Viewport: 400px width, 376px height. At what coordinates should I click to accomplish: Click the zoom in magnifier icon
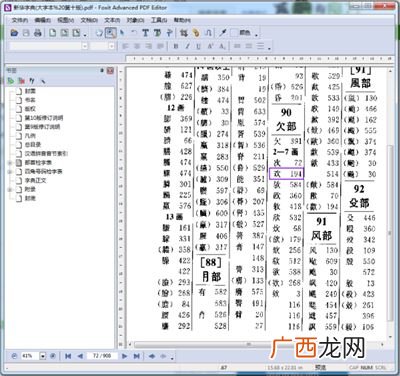pyautogui.click(x=53, y=356)
